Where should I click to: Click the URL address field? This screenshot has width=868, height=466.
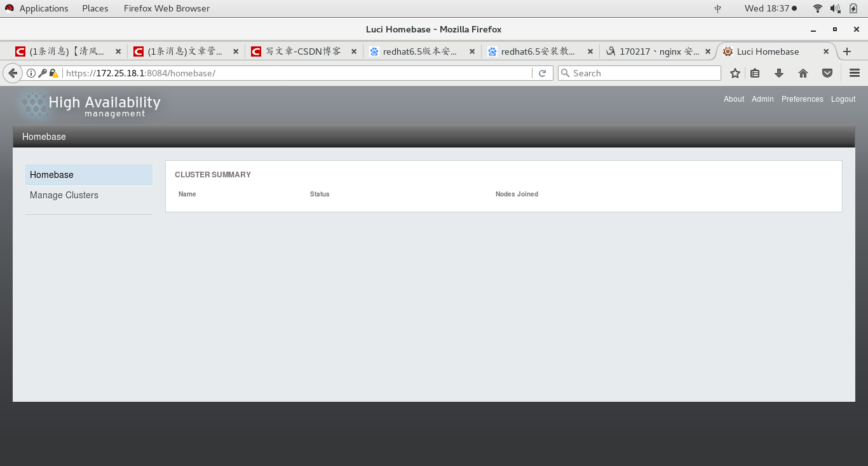click(297, 73)
